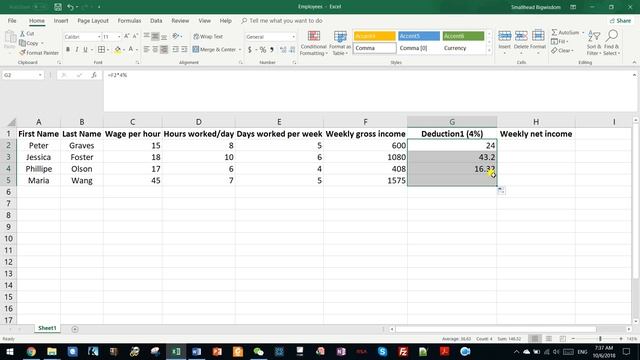Expand the Clear menu

563,51
